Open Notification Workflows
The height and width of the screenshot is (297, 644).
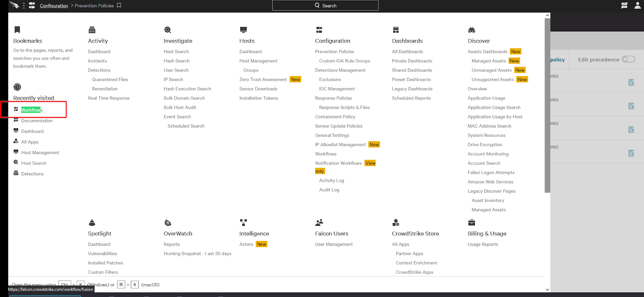click(339, 163)
